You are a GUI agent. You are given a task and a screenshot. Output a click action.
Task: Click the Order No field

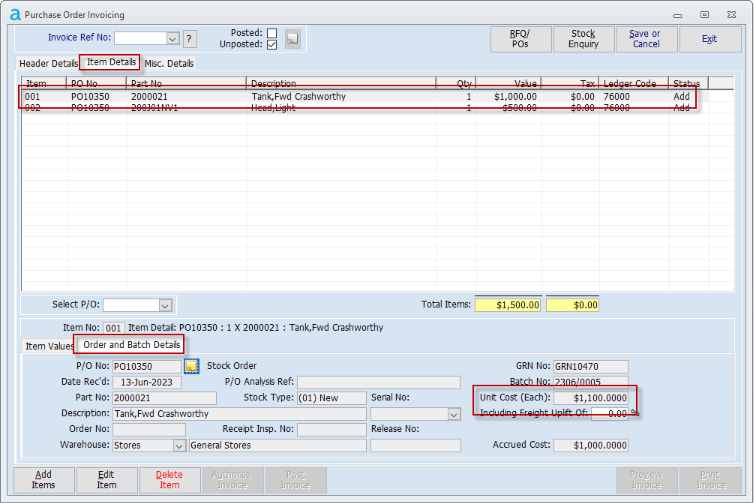(x=149, y=429)
